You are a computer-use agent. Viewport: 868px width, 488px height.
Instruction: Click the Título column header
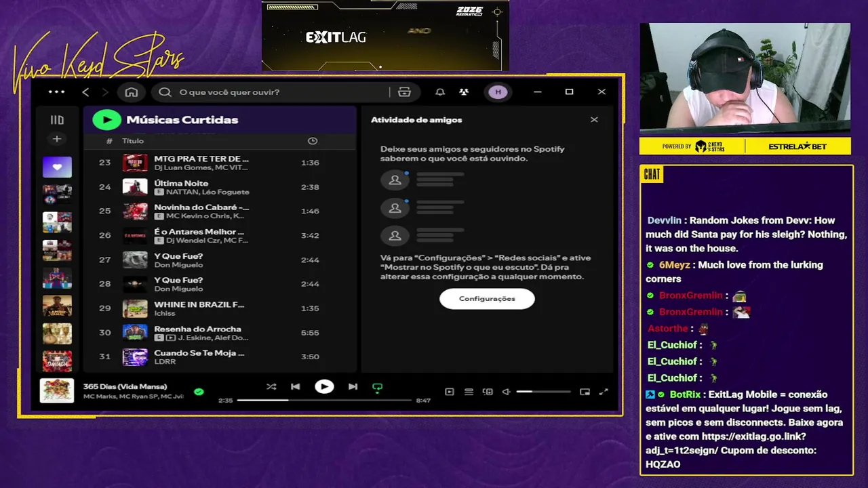pyautogui.click(x=133, y=141)
